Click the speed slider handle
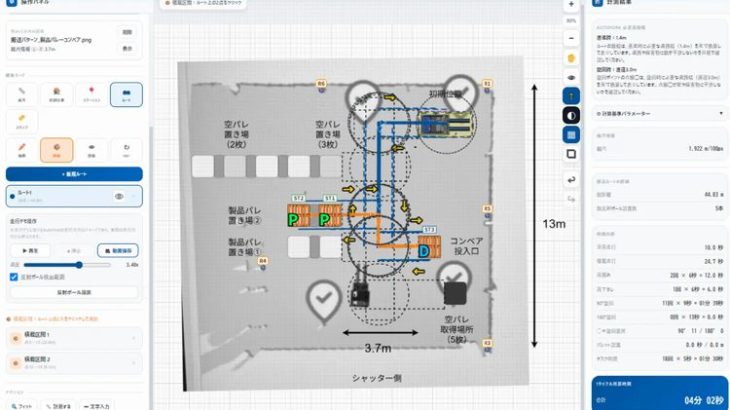This screenshot has width=730, height=410. (79, 265)
